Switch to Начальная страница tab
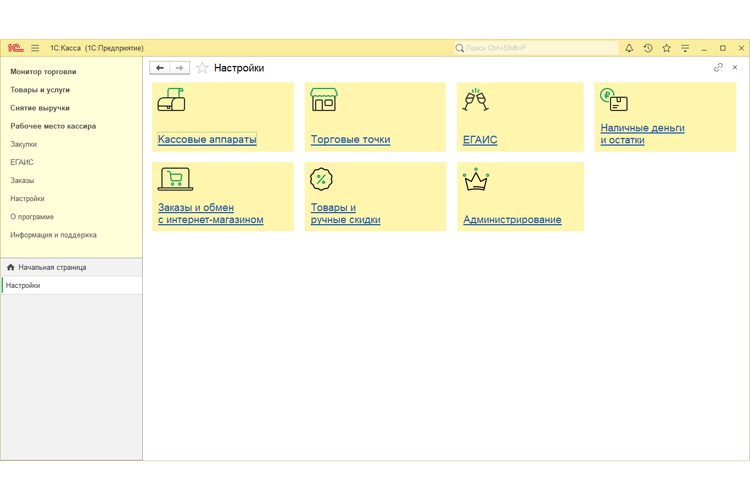 tap(52, 267)
